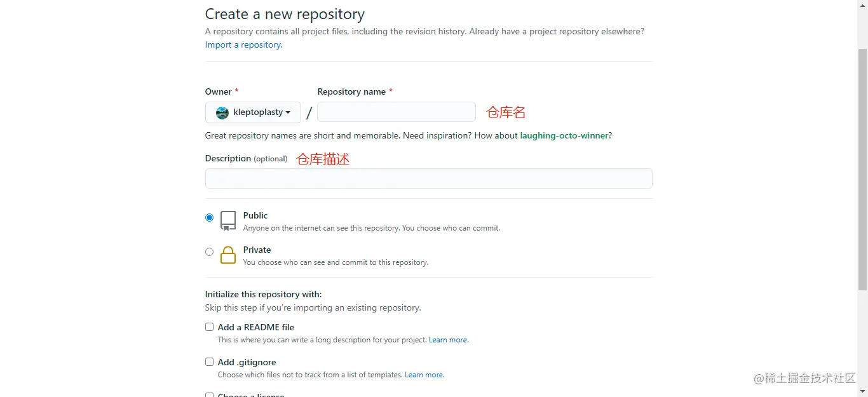Tick the partially visible Choose a license checkbox
Viewport: 868px width, 397px height.
[209, 395]
